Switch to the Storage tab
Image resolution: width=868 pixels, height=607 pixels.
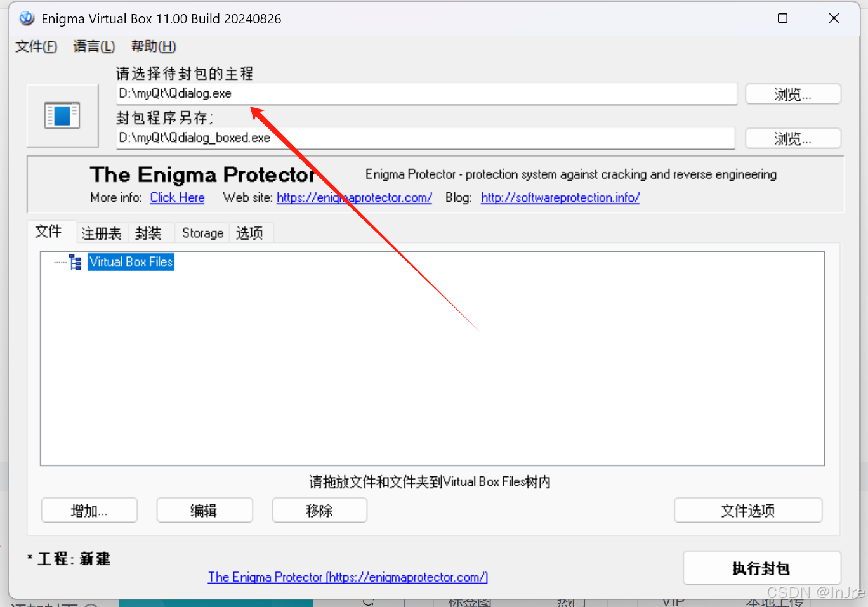tap(202, 233)
